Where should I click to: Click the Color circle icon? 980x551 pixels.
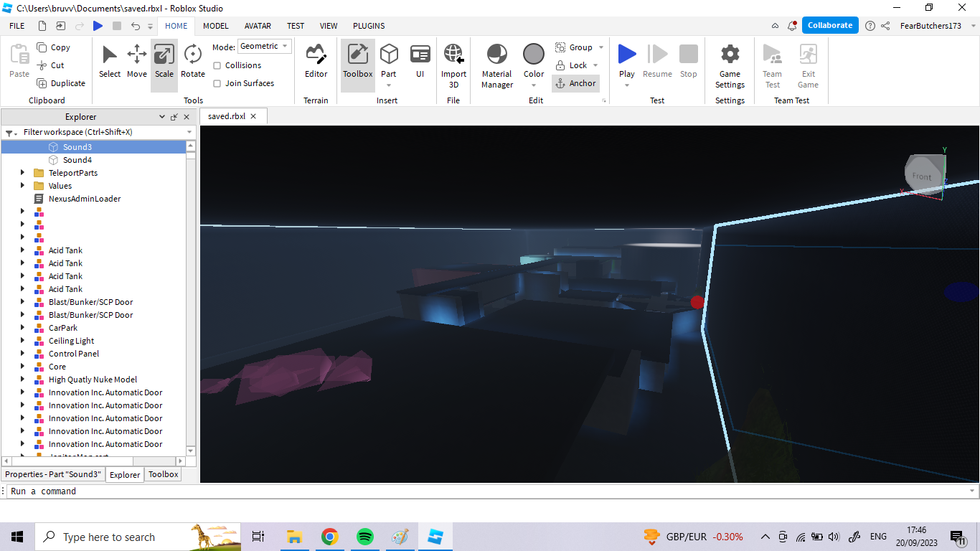point(534,54)
